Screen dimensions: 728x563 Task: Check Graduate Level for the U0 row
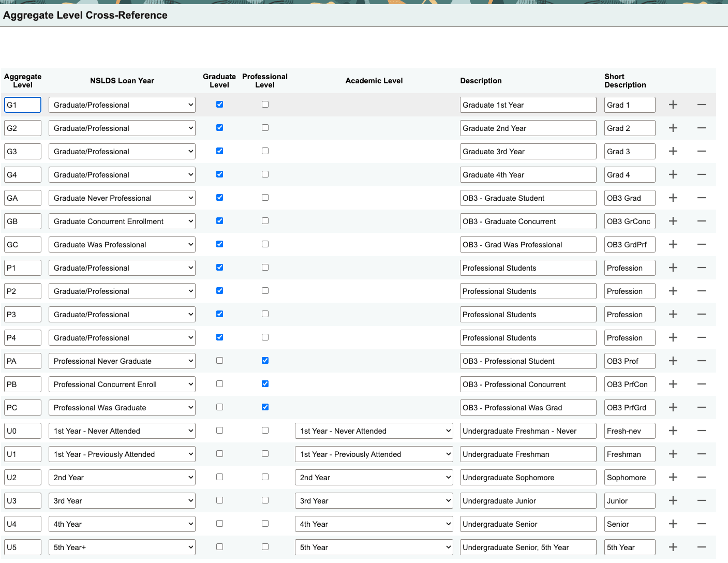tap(219, 430)
